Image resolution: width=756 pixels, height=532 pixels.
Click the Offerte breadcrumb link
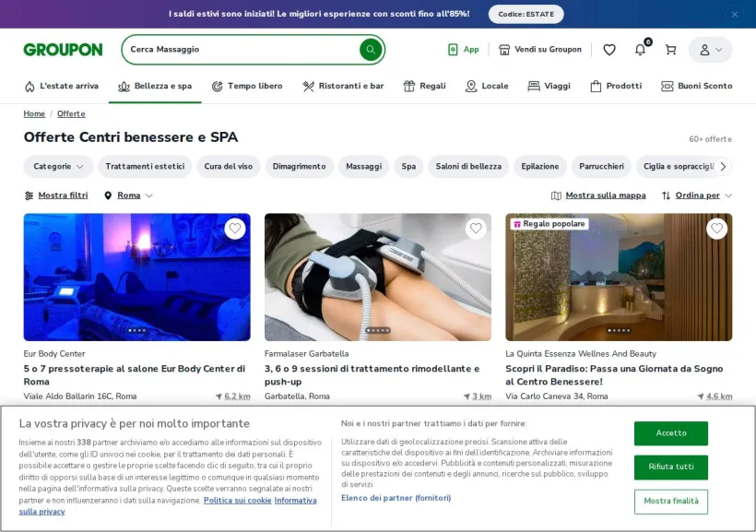71,113
